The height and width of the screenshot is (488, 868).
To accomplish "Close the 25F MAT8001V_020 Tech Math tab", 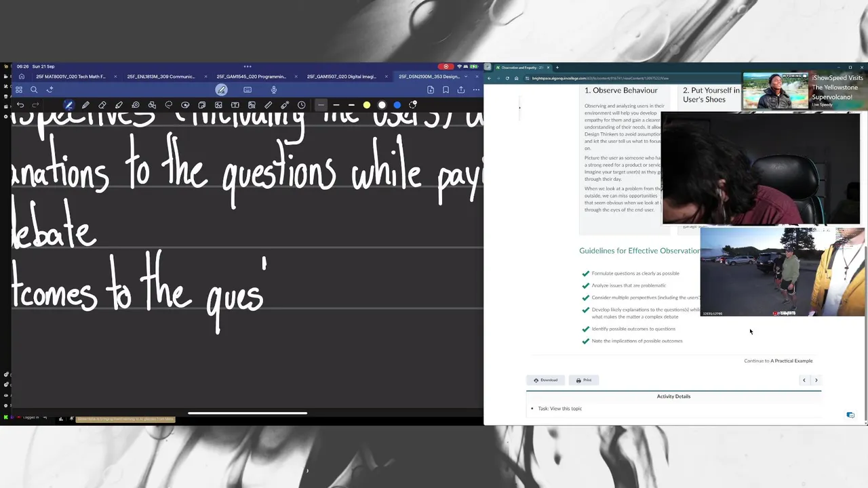I will [115, 77].
